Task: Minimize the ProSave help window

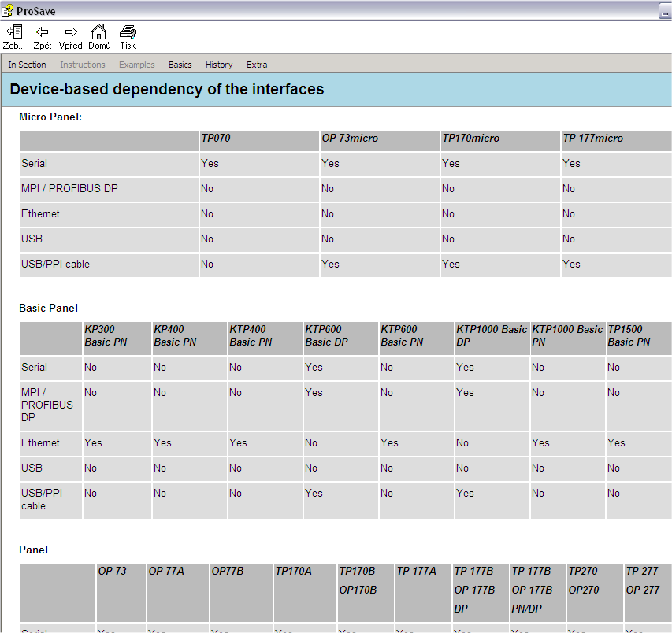Action: coord(665,11)
